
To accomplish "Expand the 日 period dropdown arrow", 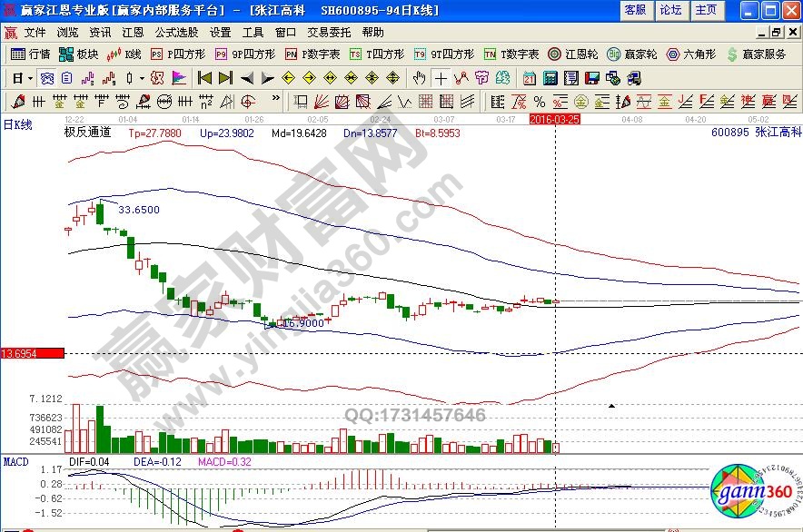I will pyautogui.click(x=30, y=77).
